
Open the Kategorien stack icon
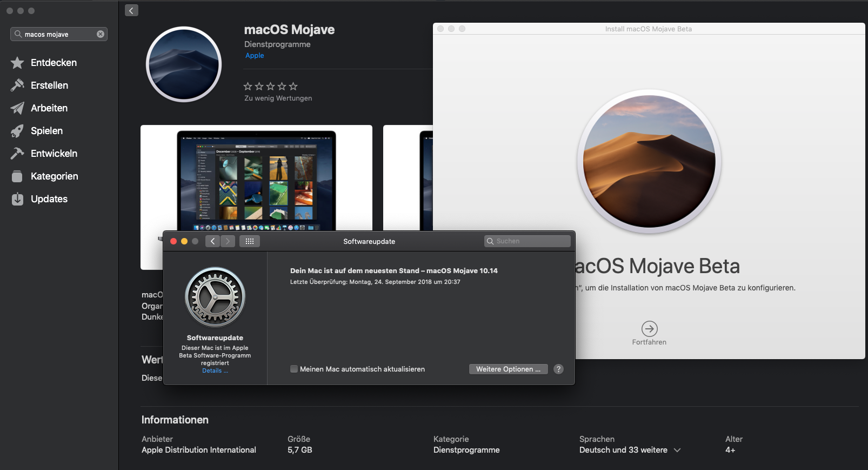(x=17, y=176)
